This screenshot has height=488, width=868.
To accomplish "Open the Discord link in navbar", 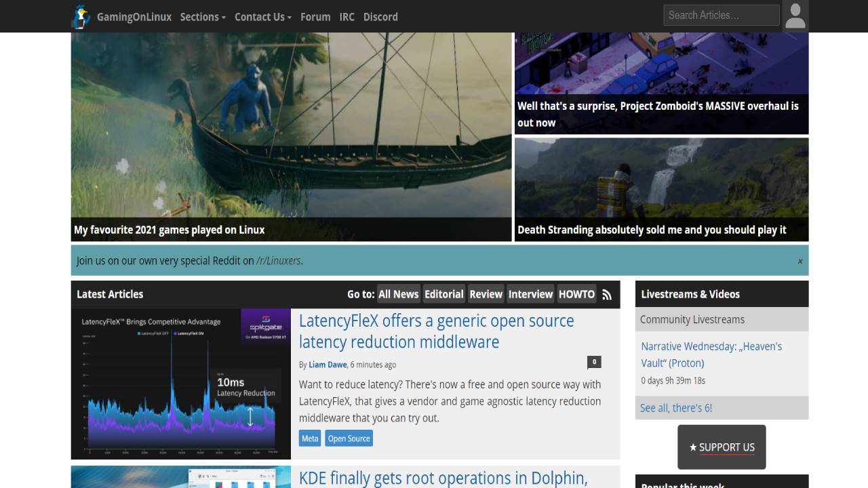I will 380,17.
